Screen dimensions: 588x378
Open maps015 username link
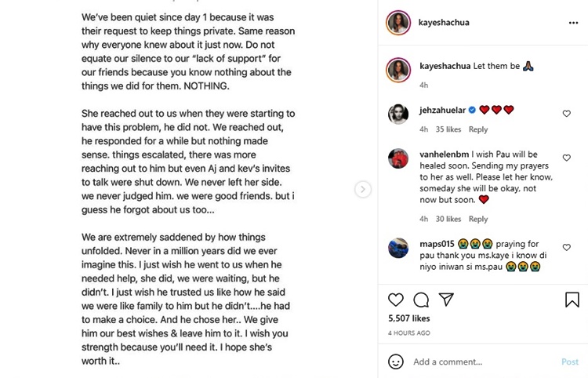click(x=437, y=244)
